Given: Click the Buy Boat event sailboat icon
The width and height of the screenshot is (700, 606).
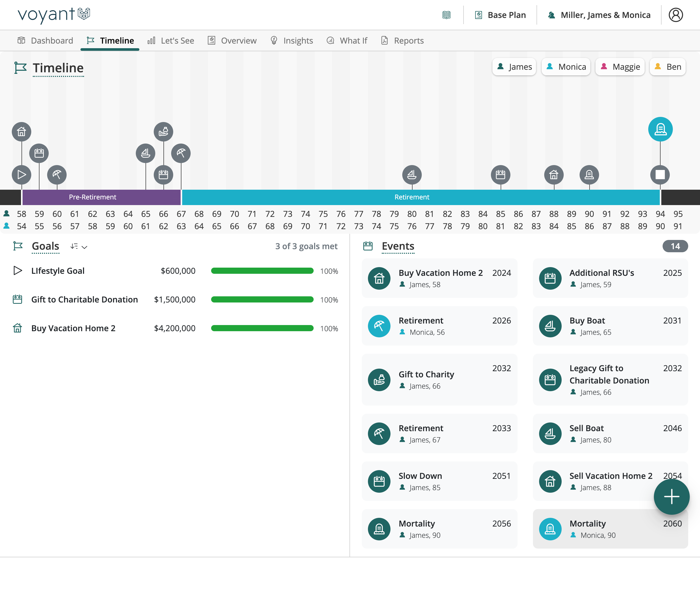Looking at the screenshot, I should [x=550, y=326].
